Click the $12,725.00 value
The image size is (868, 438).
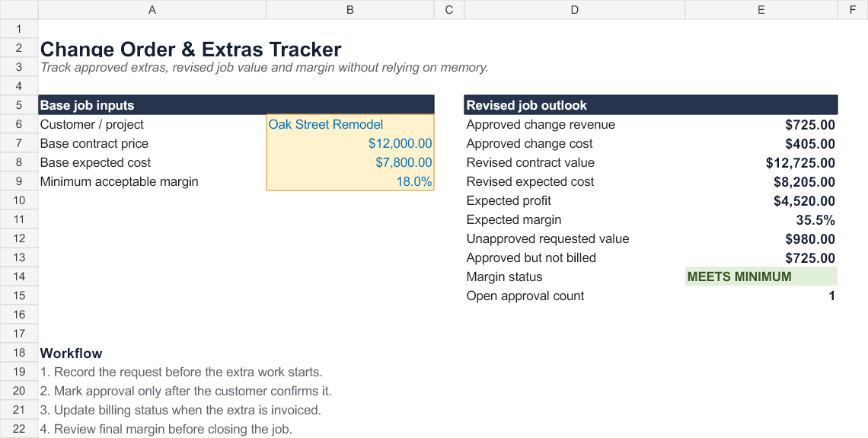[x=800, y=163]
